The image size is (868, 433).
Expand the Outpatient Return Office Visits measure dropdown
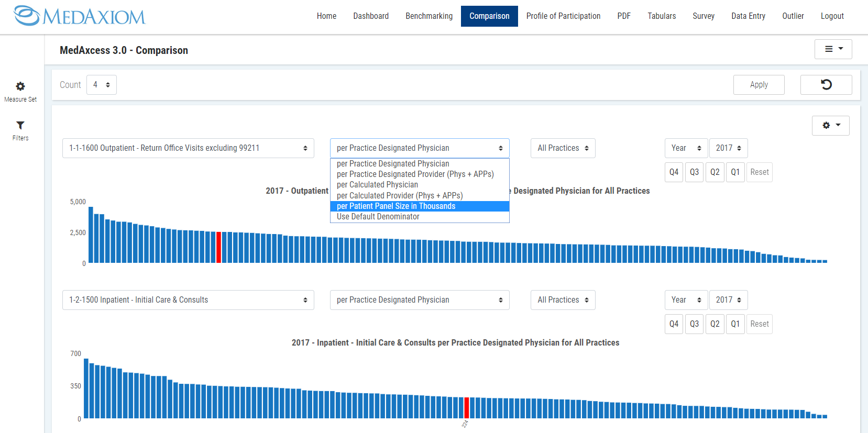click(188, 148)
